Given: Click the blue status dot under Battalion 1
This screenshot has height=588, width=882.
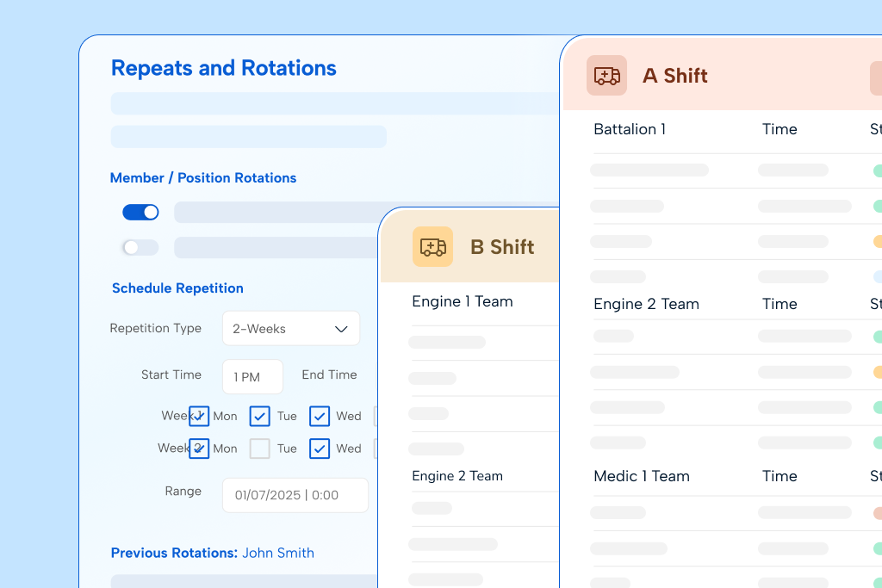Looking at the screenshot, I should pos(877,277).
